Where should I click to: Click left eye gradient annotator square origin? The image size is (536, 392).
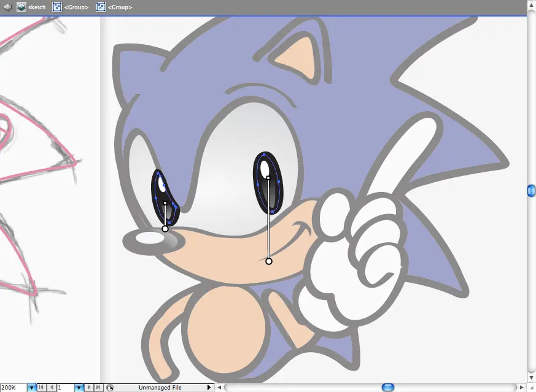pyautogui.click(x=165, y=204)
